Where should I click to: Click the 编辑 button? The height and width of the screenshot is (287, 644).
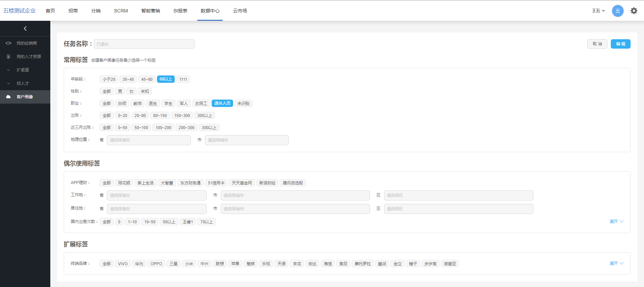click(620, 44)
